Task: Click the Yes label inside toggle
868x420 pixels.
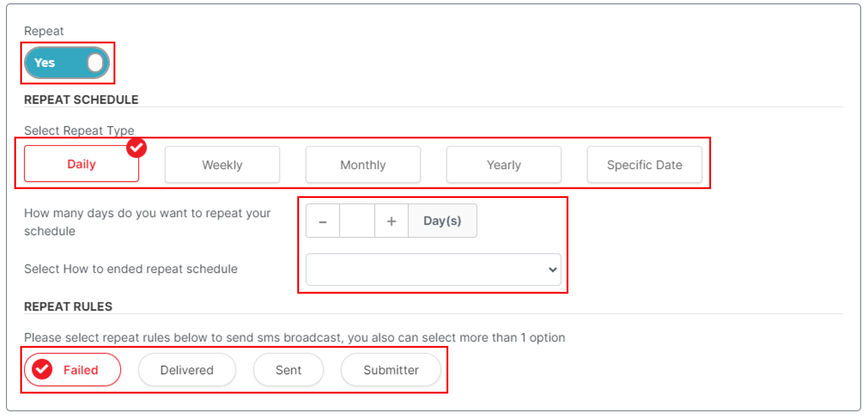Action: [x=45, y=63]
